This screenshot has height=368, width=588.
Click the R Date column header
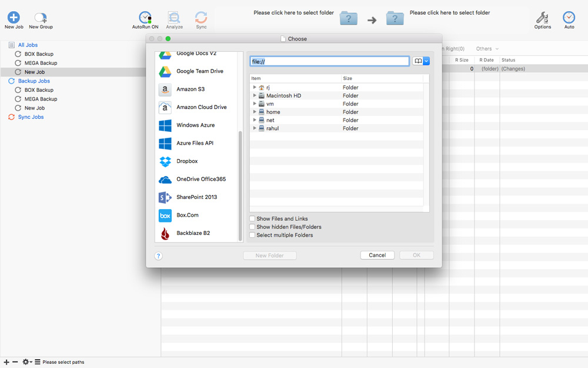[x=486, y=60]
